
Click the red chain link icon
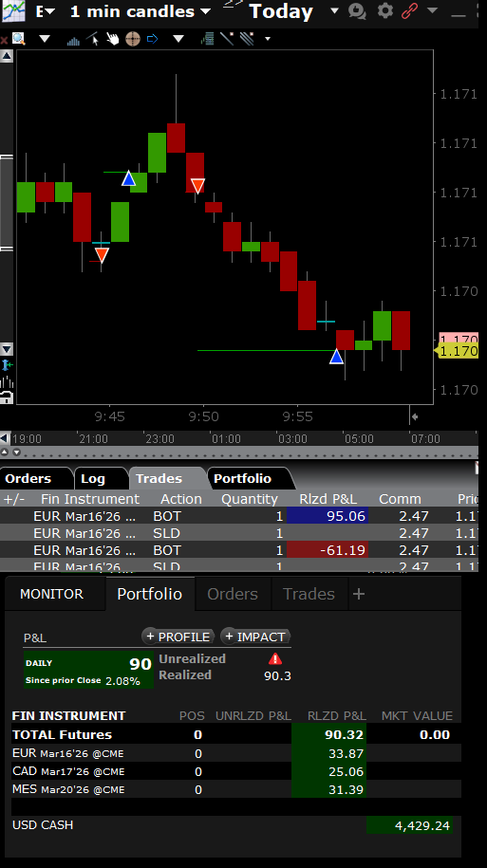tap(409, 10)
